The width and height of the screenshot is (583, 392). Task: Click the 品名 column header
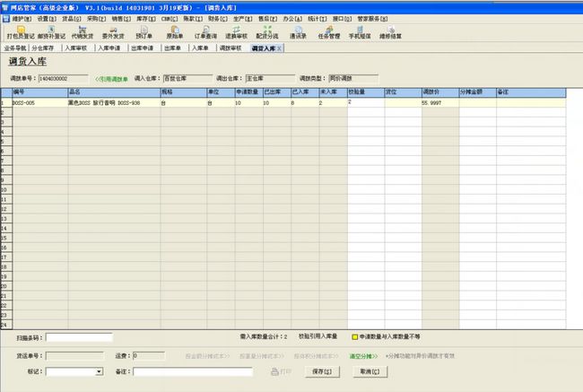[114, 92]
